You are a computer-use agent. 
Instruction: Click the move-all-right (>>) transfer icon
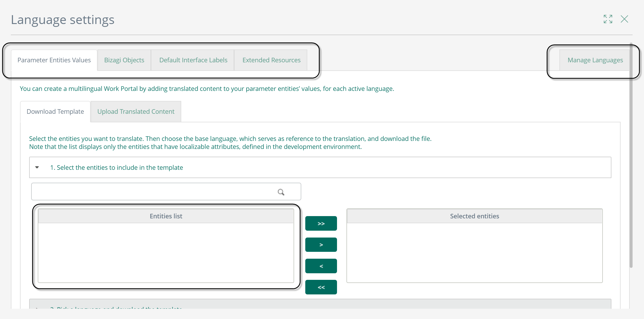click(321, 223)
